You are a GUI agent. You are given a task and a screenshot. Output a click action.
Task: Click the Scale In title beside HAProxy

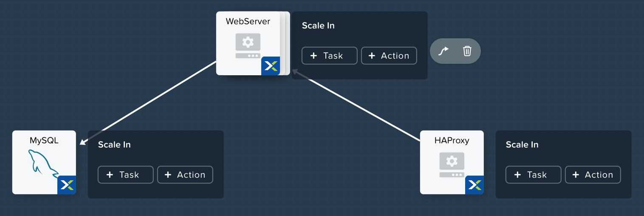[x=522, y=145]
